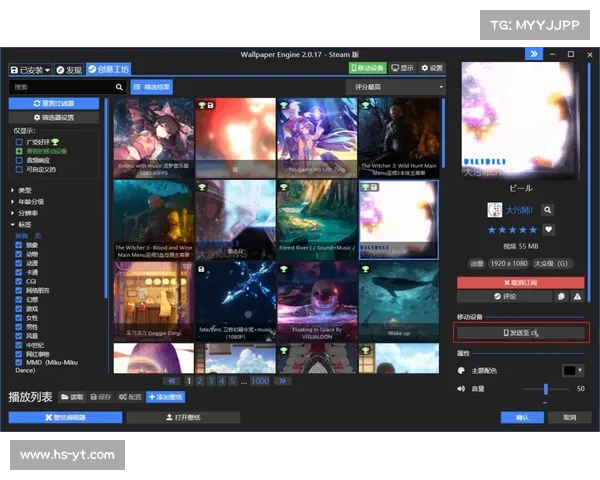Jump to page 1000
600x480 pixels.
tap(260, 381)
